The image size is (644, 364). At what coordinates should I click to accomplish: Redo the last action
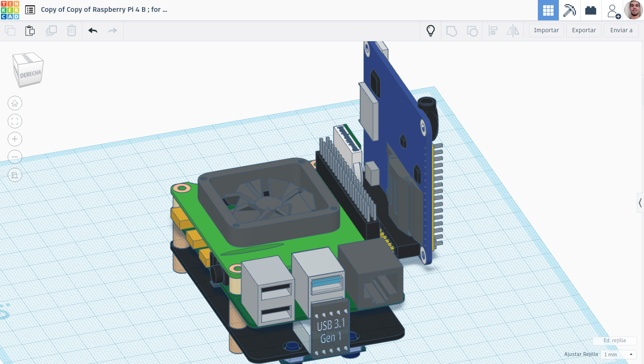[113, 31]
